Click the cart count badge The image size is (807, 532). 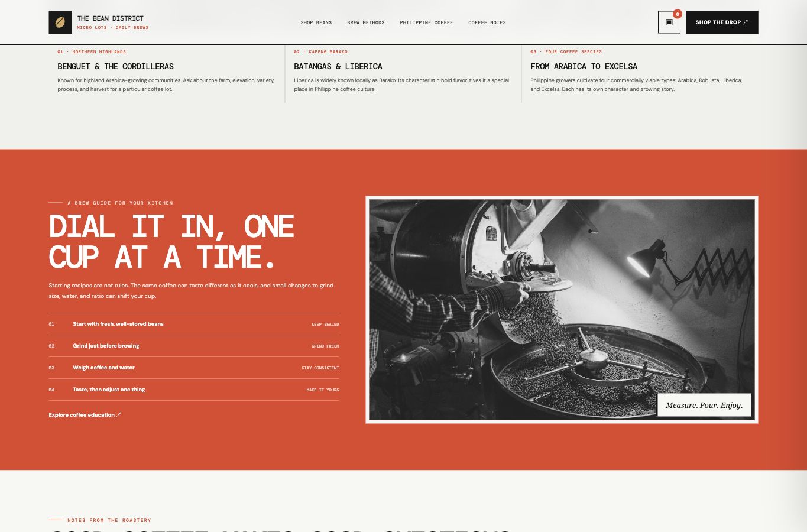coord(678,14)
